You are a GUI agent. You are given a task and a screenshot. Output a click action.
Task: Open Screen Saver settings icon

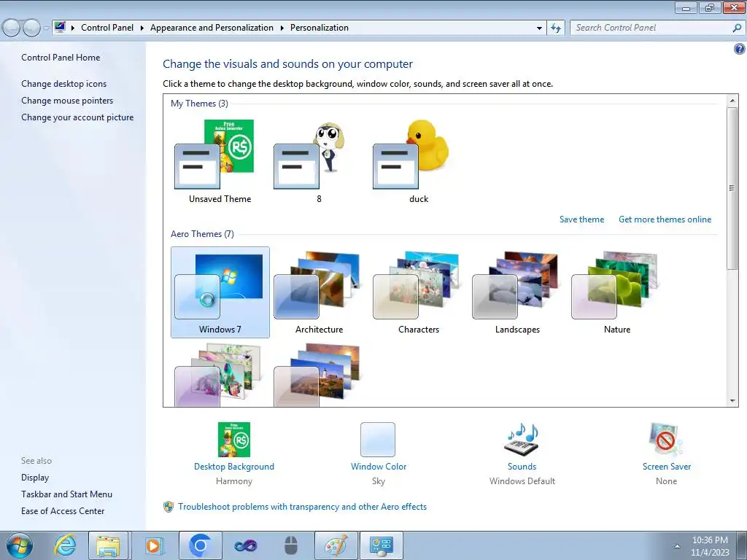click(666, 439)
